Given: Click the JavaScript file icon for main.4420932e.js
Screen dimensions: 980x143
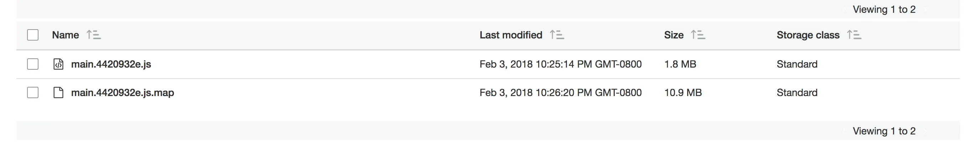Looking at the screenshot, I should [58, 64].
